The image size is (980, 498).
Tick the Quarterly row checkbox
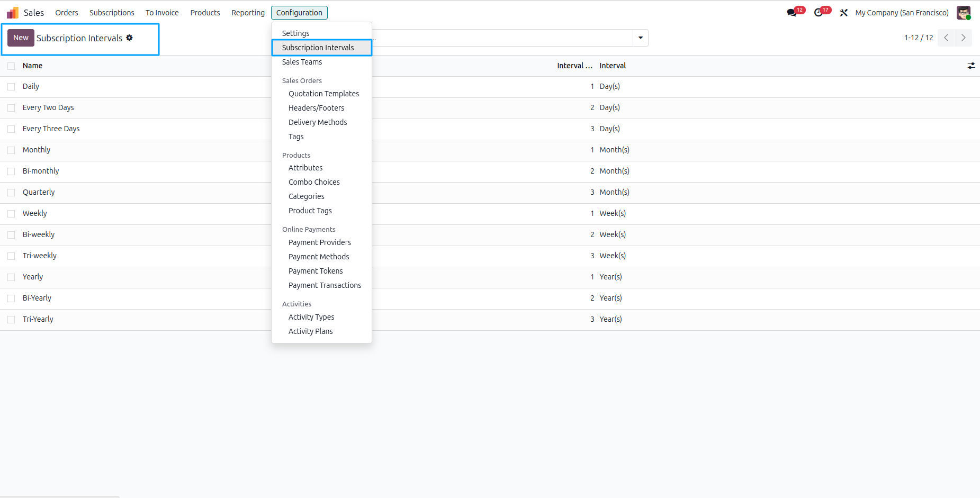pyautogui.click(x=11, y=193)
